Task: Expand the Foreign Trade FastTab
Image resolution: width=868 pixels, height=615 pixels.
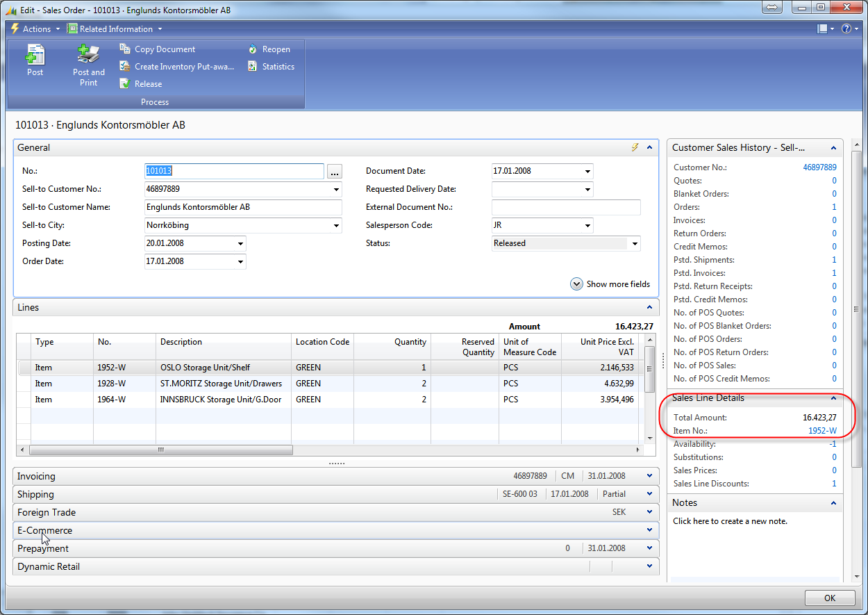Action: pos(649,512)
